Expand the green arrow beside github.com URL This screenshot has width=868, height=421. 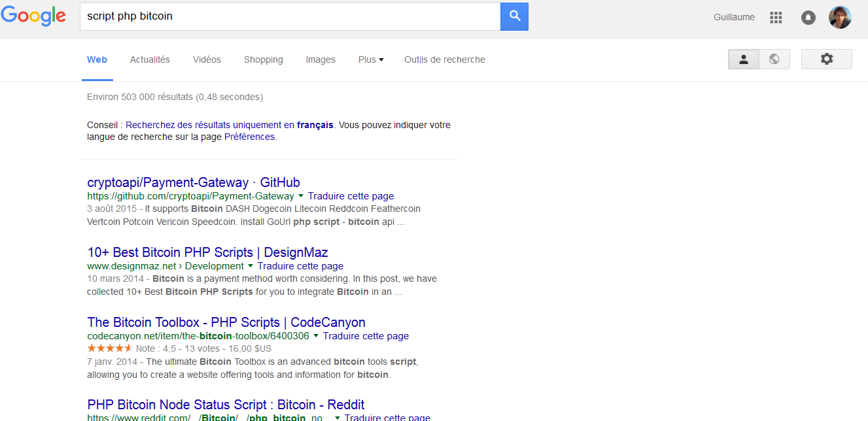coord(301,196)
